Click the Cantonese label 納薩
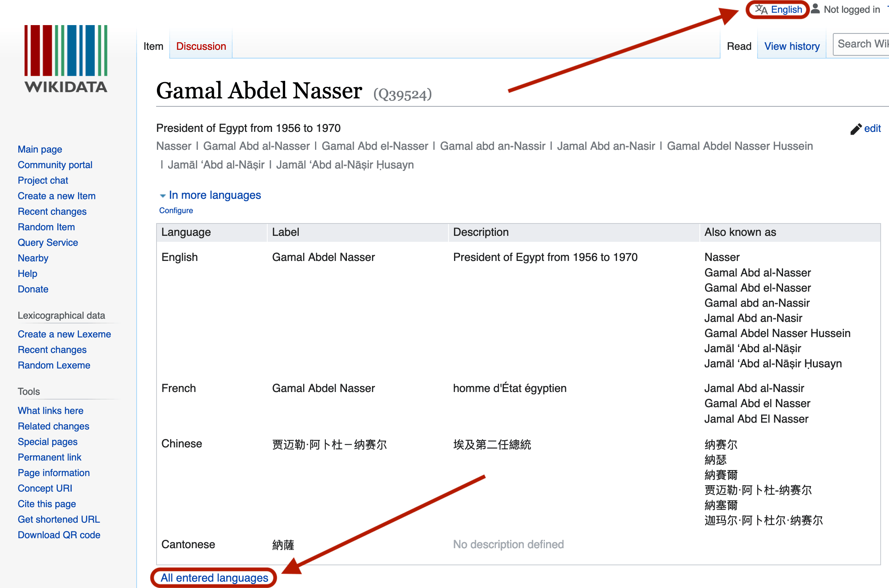 [283, 545]
